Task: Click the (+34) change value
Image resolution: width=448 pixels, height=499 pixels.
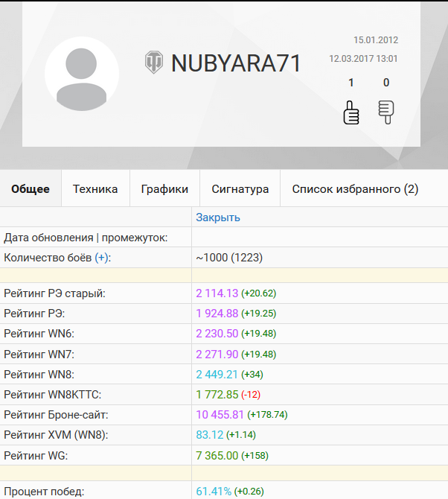Action: [x=252, y=374]
